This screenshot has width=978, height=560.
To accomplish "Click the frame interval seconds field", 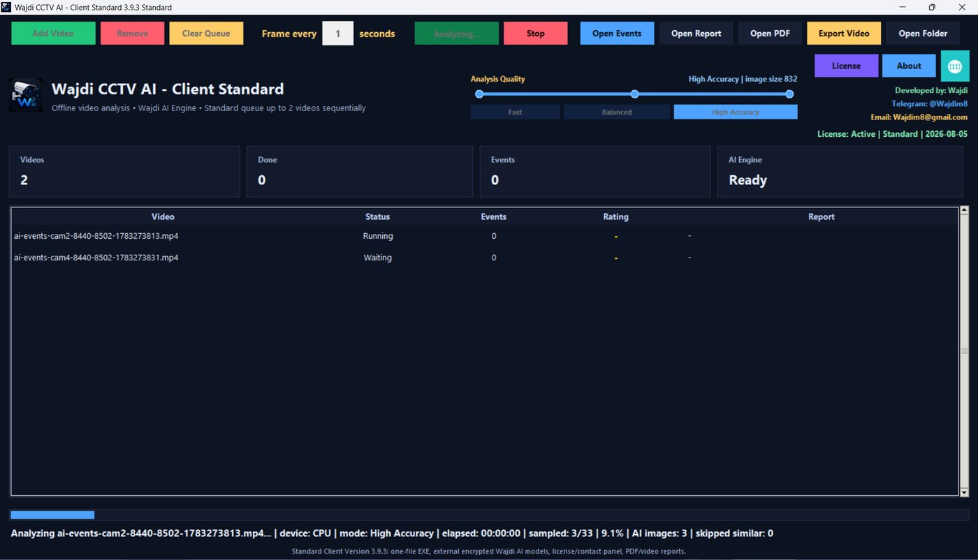I will 337,34.
